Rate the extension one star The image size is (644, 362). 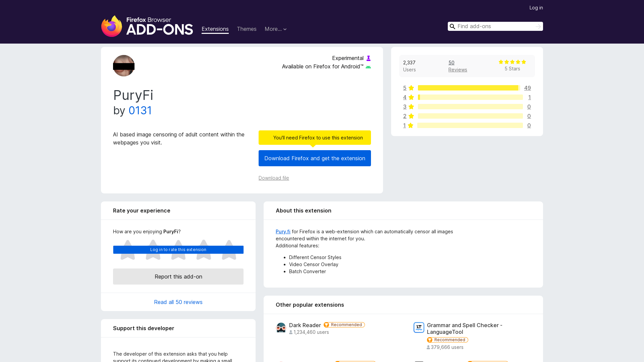(x=127, y=250)
